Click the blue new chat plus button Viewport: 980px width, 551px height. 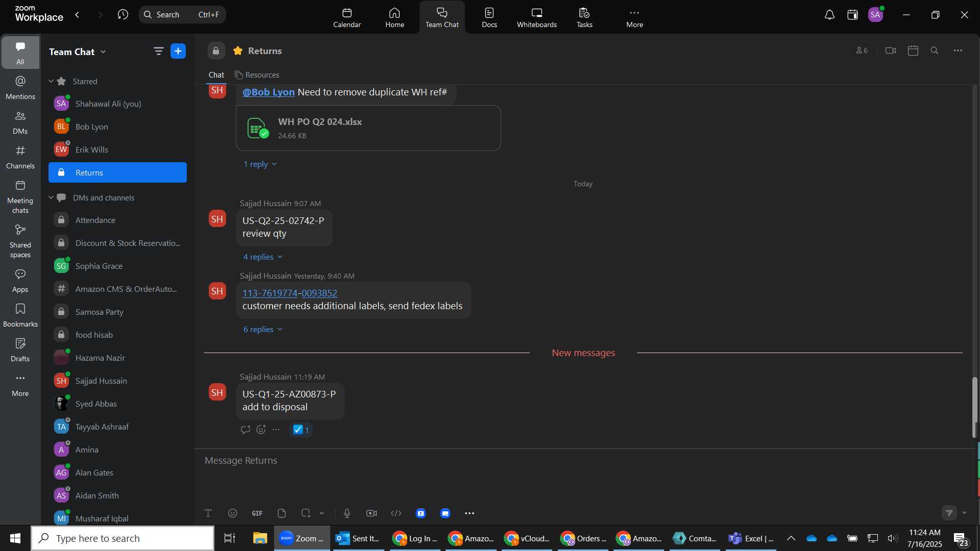click(x=178, y=51)
